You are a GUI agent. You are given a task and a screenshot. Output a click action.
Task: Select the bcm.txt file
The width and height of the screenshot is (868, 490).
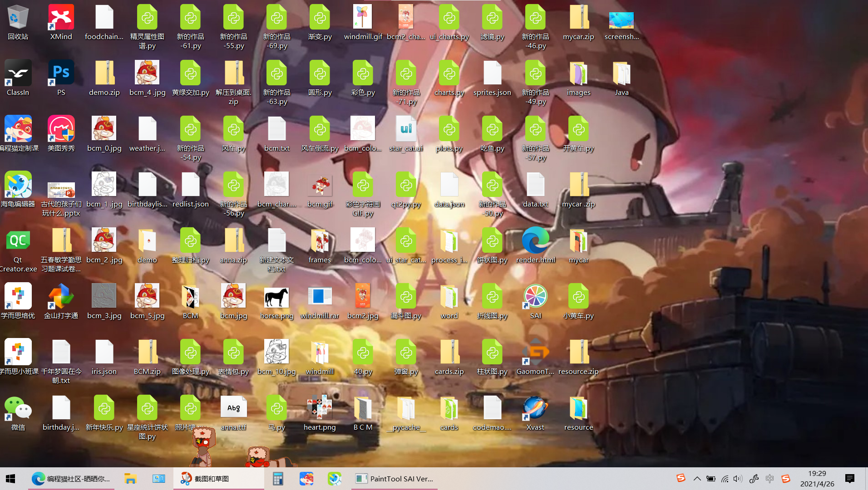pyautogui.click(x=277, y=133)
